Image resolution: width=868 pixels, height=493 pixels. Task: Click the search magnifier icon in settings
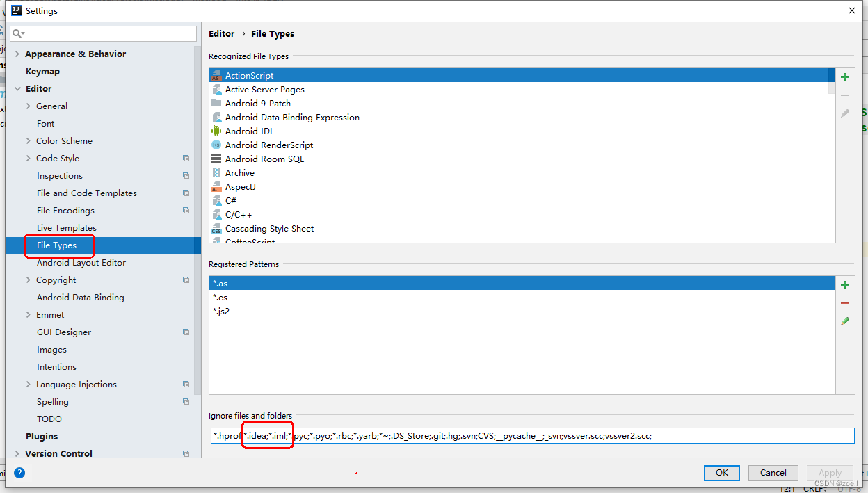(18, 33)
